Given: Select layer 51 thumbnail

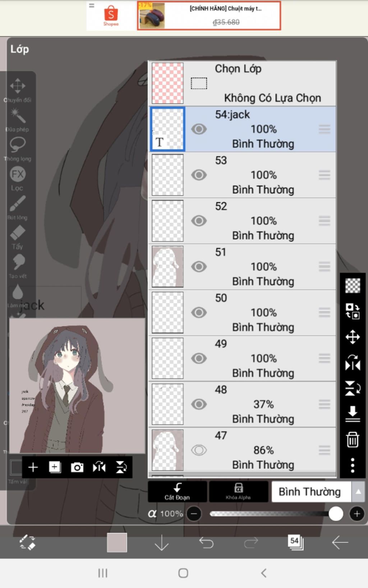Looking at the screenshot, I should (x=167, y=267).
